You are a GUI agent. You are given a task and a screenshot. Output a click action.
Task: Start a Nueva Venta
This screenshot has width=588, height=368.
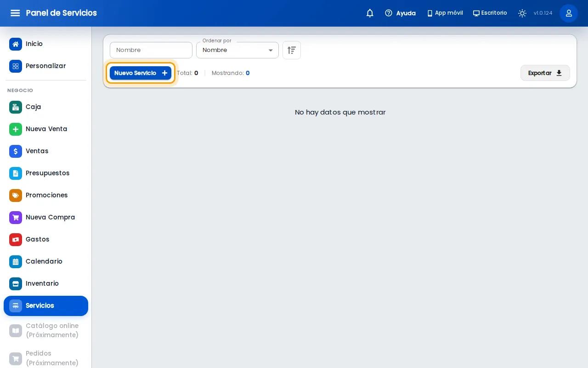point(46,129)
